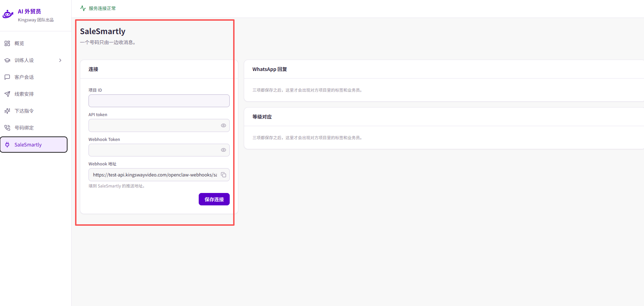Click the WhatsApp 回复 card title
Screen dimensions: 644x306
point(270,69)
